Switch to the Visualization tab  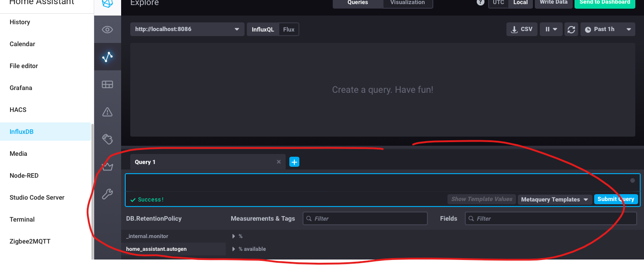pos(408,3)
